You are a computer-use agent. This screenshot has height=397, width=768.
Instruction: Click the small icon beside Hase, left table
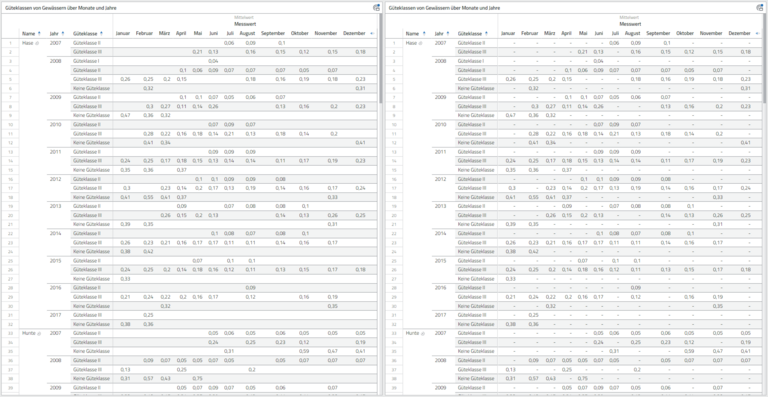tap(36, 43)
